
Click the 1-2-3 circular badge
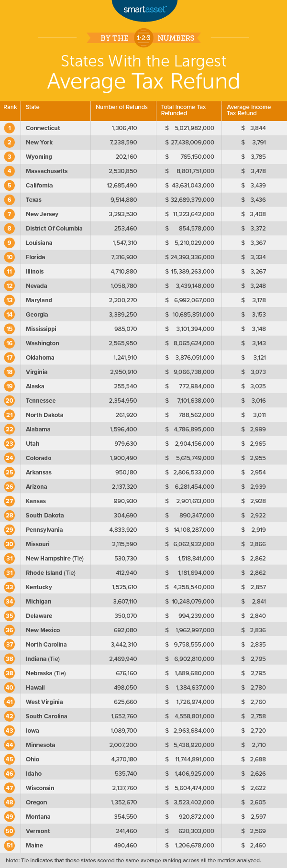[x=143, y=38]
